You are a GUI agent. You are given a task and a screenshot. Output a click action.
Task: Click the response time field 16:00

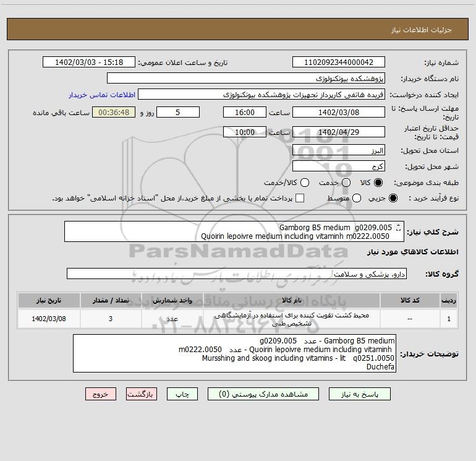coord(245,113)
